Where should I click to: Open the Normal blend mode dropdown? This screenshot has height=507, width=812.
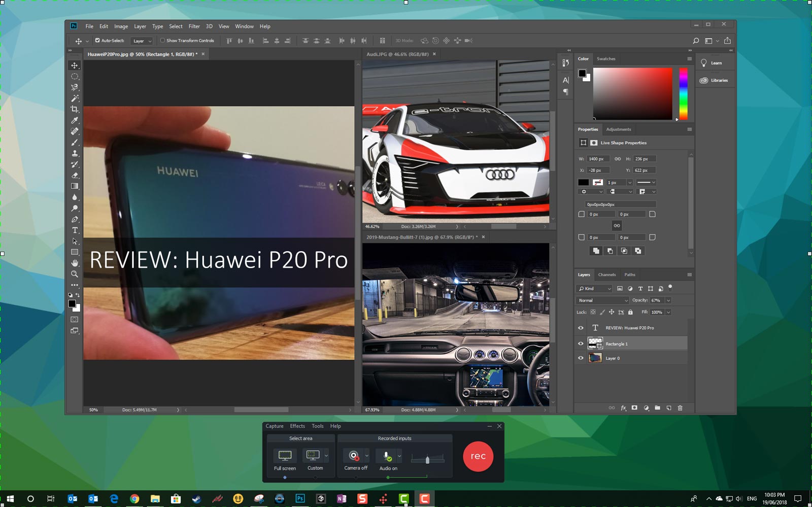tap(603, 300)
